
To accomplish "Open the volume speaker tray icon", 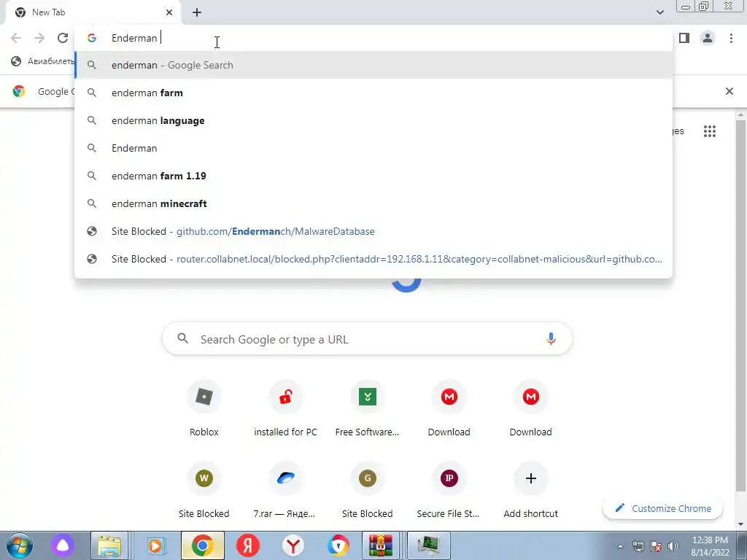I will (673, 546).
